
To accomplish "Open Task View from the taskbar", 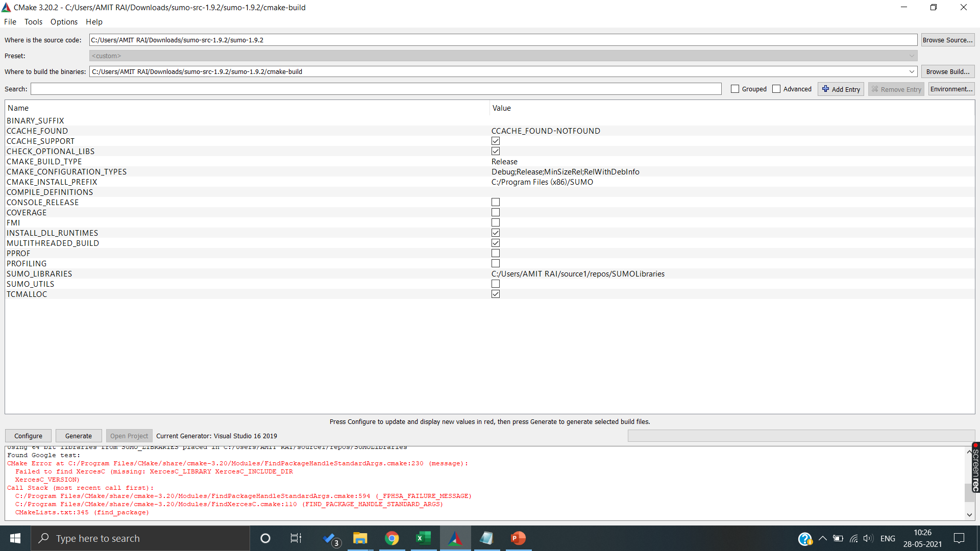I will pos(296,538).
